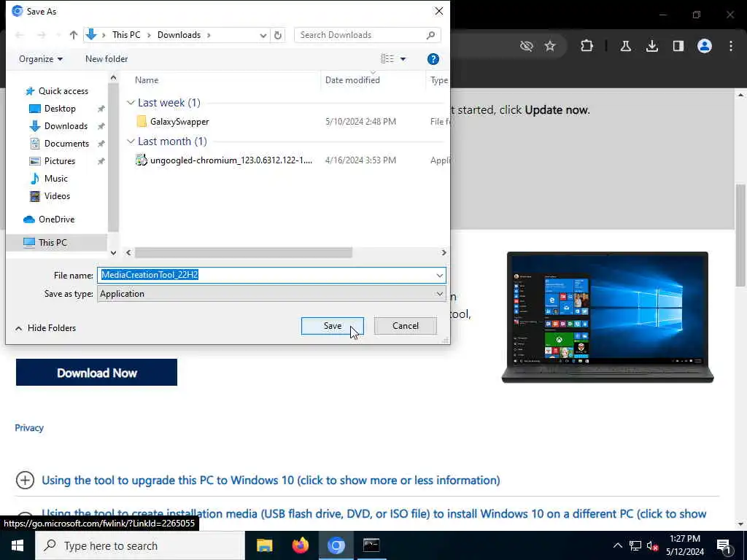Click New folder in the toolbar

pyautogui.click(x=107, y=59)
